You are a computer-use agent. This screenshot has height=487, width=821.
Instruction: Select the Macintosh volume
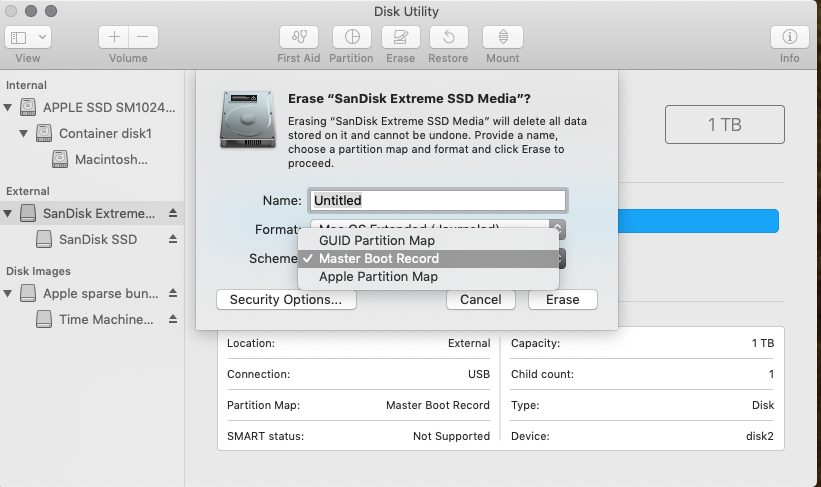[x=111, y=159]
